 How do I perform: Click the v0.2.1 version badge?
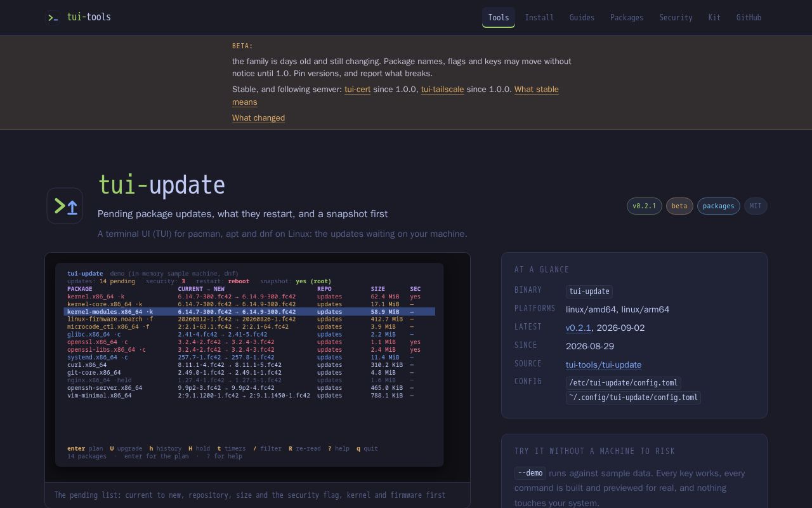(x=644, y=206)
